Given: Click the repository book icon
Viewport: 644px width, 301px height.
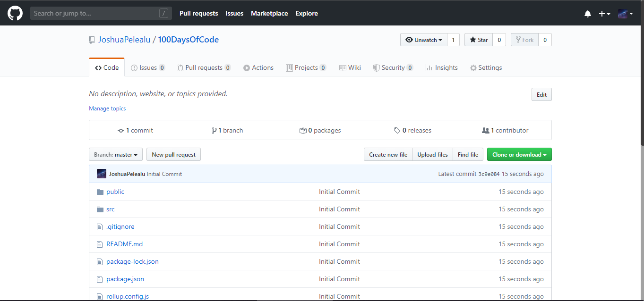Looking at the screenshot, I should pos(92,40).
